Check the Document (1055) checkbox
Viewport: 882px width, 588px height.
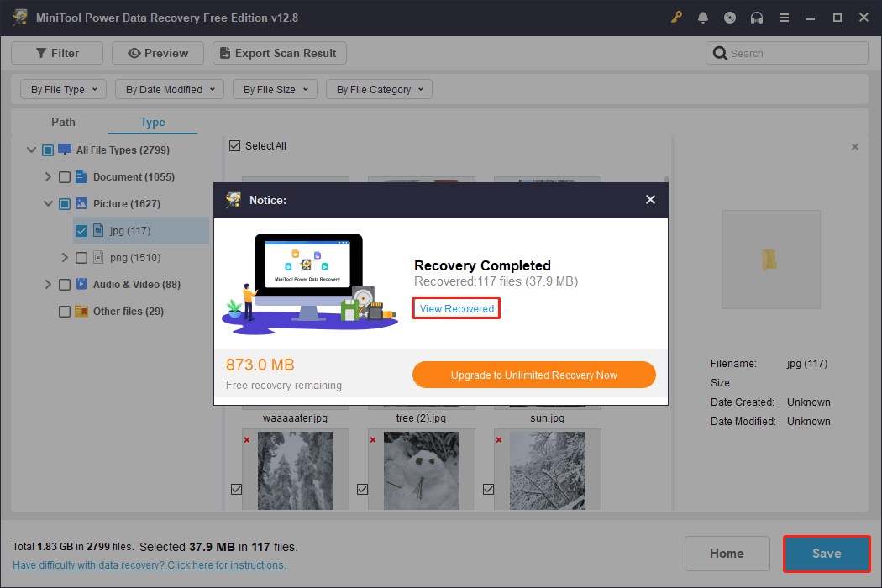(65, 176)
